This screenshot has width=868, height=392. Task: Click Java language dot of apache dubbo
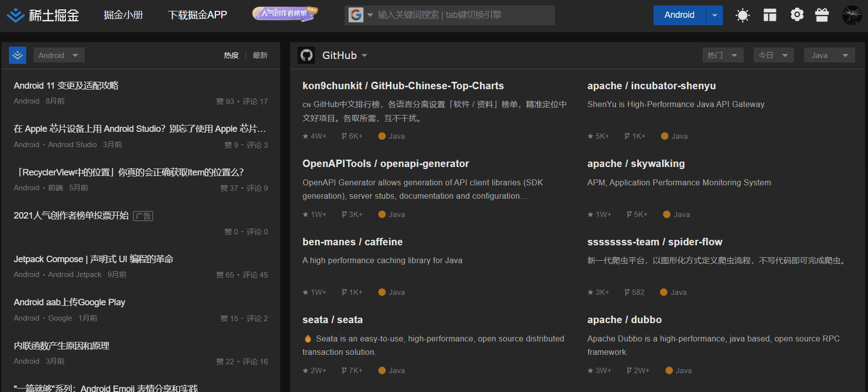[x=669, y=371]
